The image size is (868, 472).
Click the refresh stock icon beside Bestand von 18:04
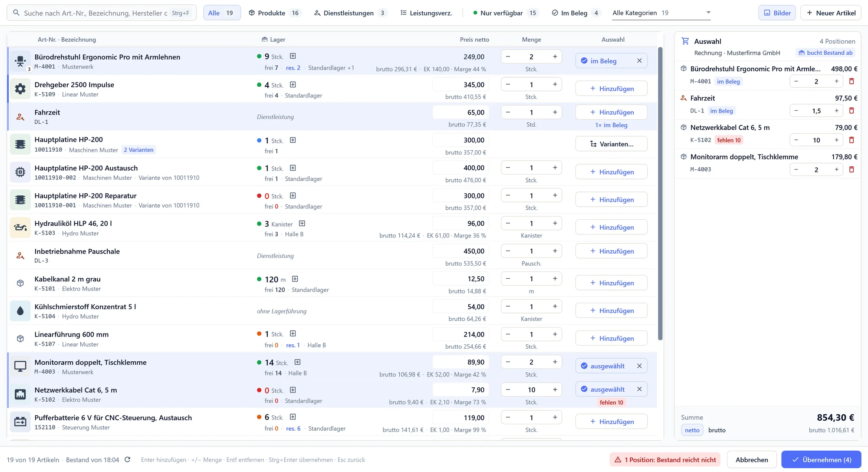(x=127, y=459)
